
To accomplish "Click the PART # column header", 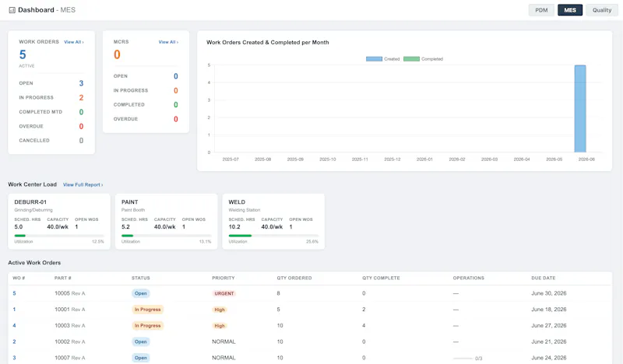I will [x=63, y=278].
